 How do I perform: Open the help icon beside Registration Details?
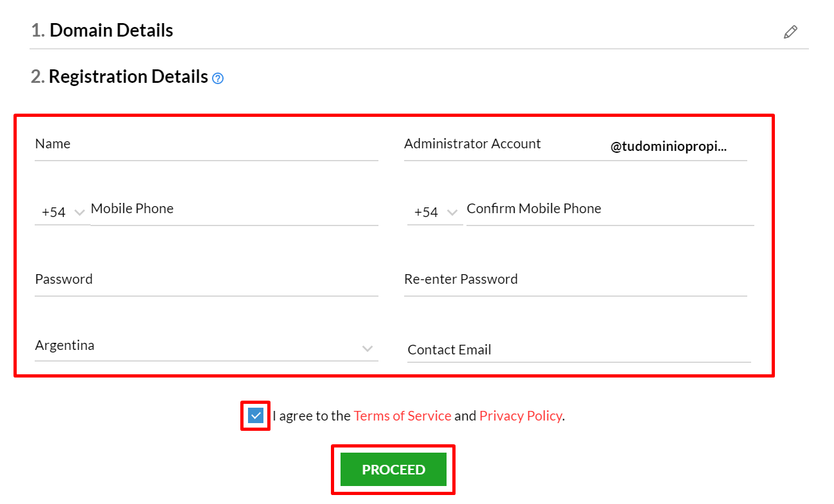(x=218, y=78)
